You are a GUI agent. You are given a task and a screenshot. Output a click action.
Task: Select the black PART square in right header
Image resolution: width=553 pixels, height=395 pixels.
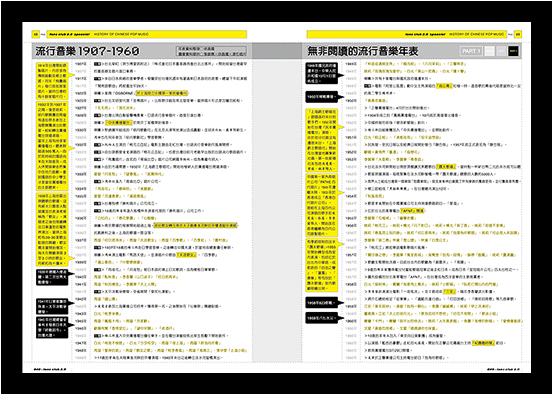coord(513,51)
